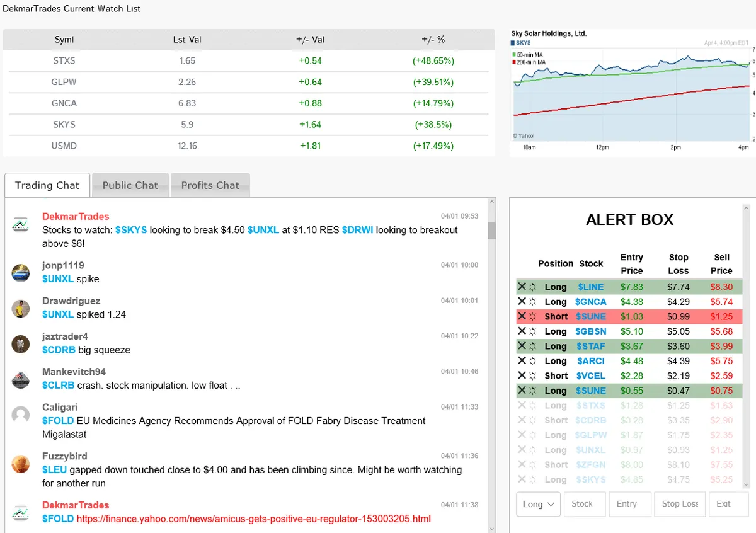756x533 pixels.
Task: Open the Amicus Yahoo Finance news link
Action: (x=254, y=519)
